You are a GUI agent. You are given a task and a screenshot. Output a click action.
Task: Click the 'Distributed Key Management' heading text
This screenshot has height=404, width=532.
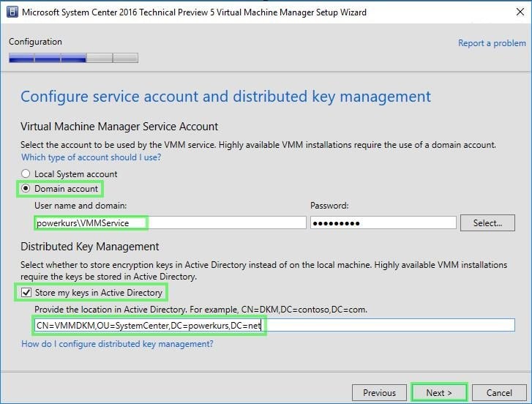coord(89,247)
